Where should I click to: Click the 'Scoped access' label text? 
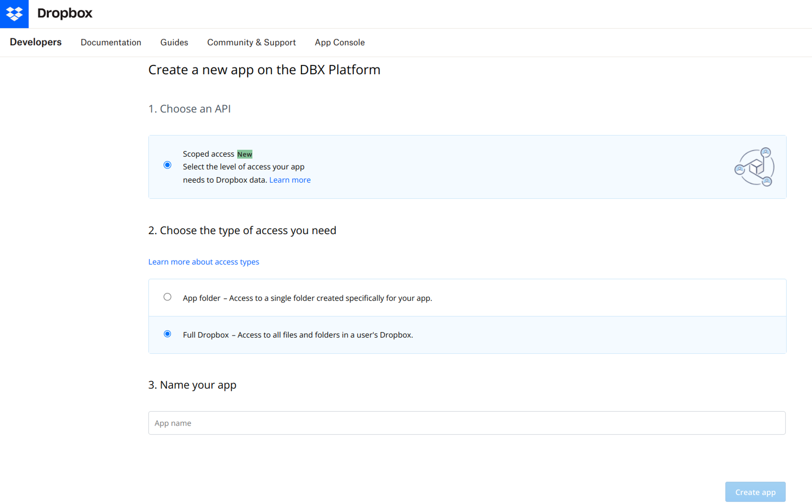click(208, 154)
